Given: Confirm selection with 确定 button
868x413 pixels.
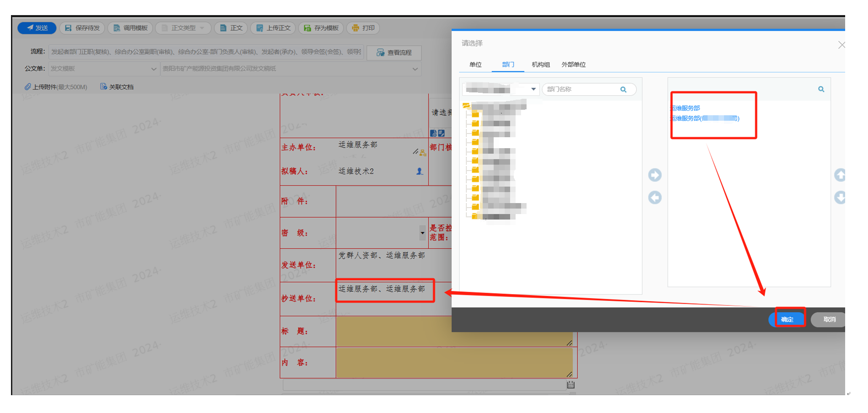Looking at the screenshot, I should pyautogui.click(x=787, y=319).
